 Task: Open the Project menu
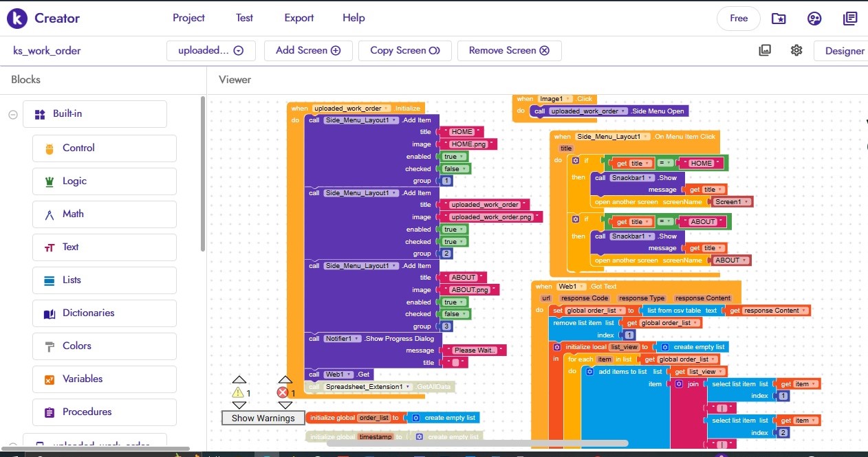[x=188, y=18]
